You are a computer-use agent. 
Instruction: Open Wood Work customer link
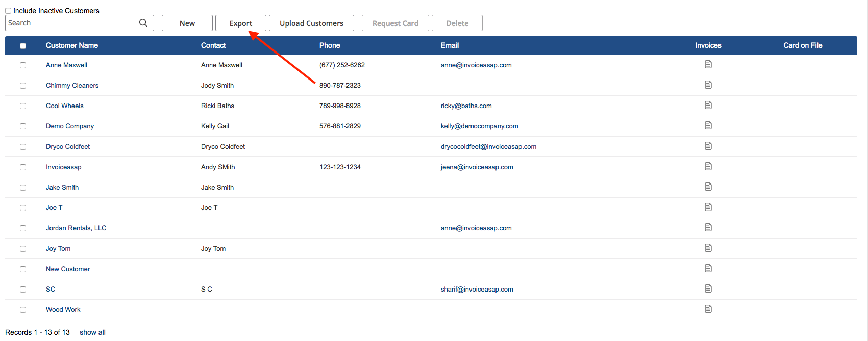point(63,310)
